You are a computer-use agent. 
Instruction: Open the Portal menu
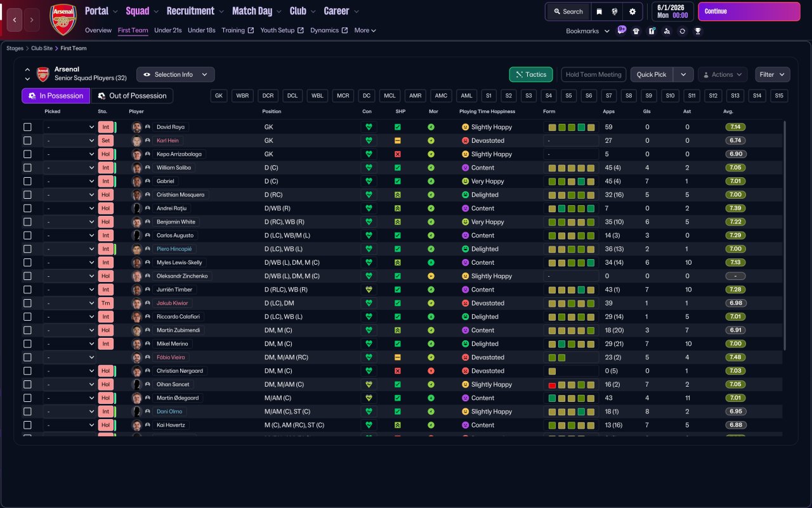(x=101, y=11)
